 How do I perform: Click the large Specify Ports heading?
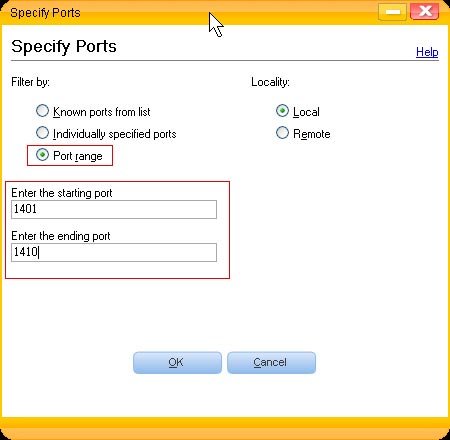point(64,46)
